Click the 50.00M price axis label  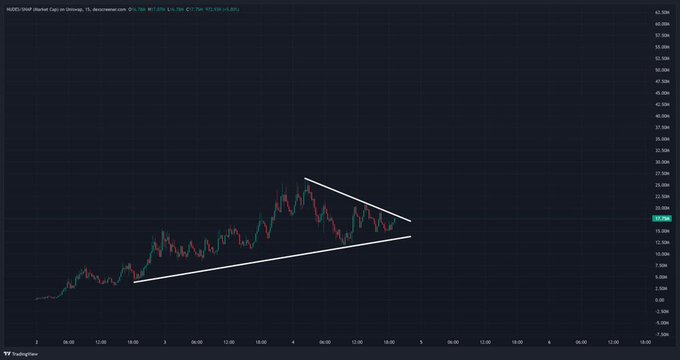coord(662,70)
